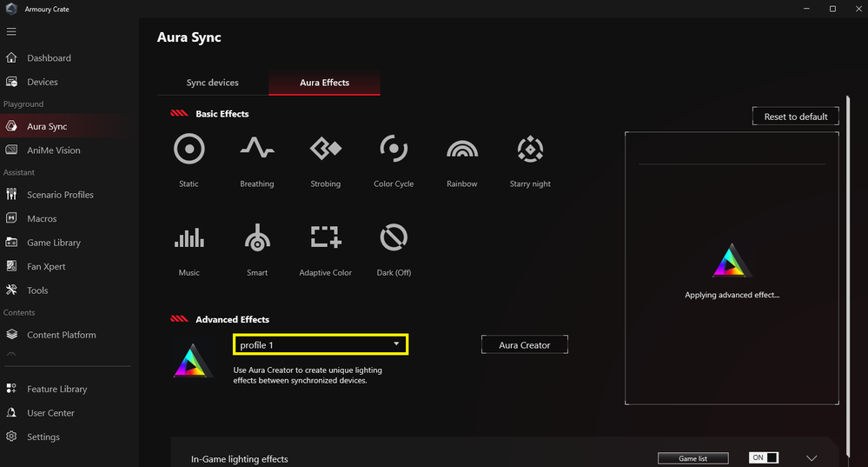Click the Reset to default button

[796, 117]
